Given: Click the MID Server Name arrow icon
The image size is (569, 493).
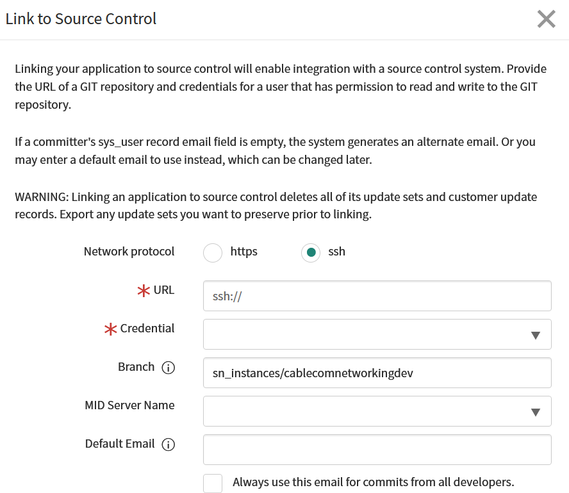Looking at the screenshot, I should tap(535, 412).
